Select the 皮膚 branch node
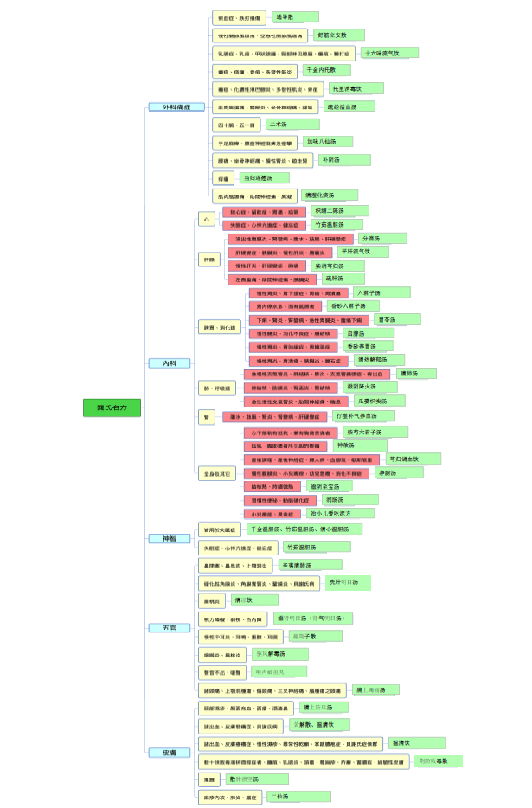532x808 pixels. (170, 753)
